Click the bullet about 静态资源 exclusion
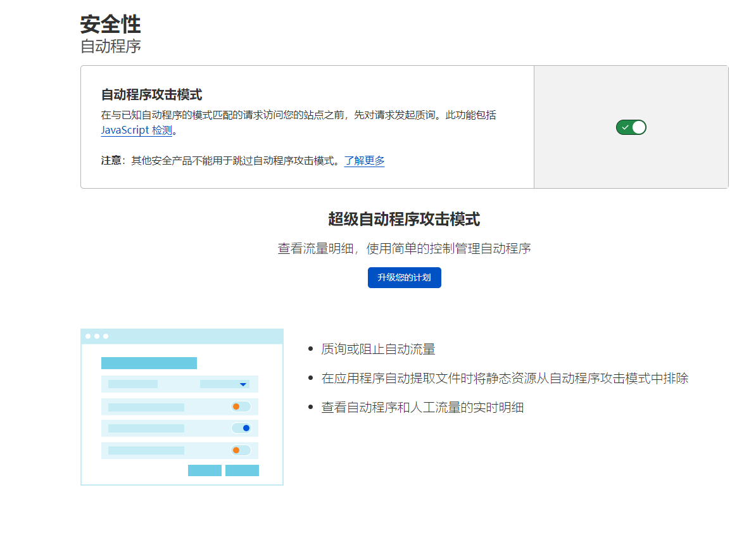 504,379
